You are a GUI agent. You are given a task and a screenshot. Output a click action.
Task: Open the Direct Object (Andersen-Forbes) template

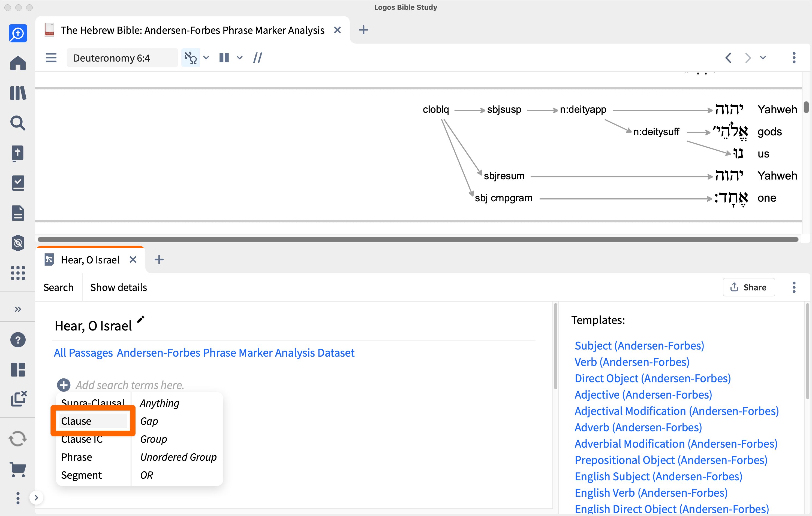click(653, 378)
